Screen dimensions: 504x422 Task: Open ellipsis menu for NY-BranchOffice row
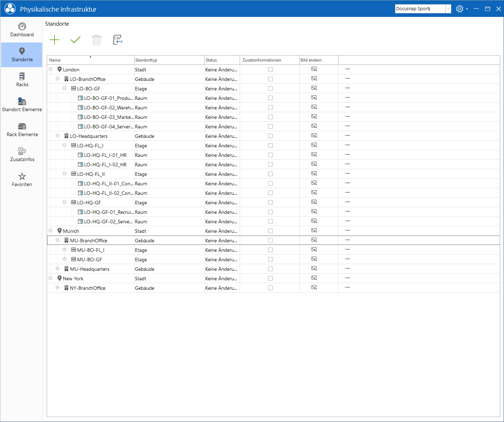(348, 287)
